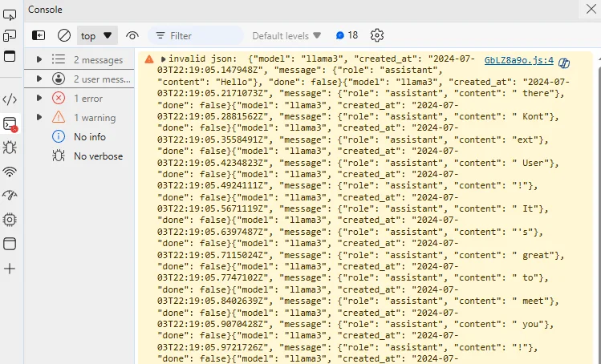Click the 18 issues counter

click(x=347, y=35)
